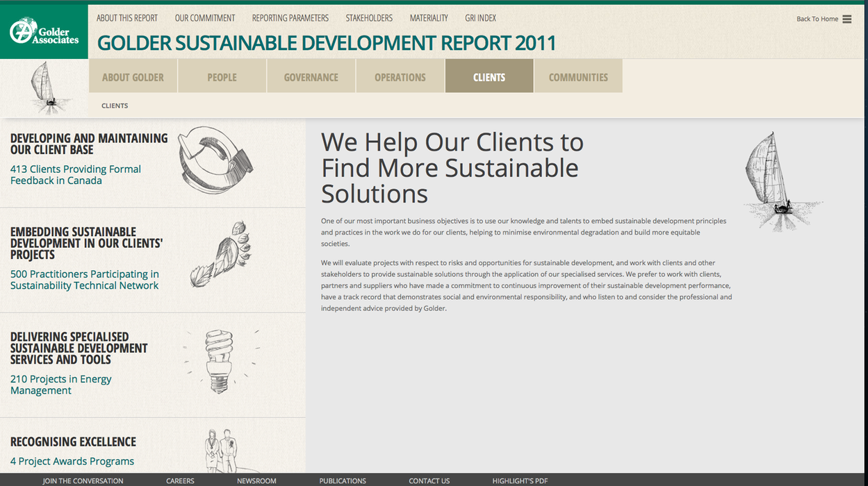
Task: Open the 210 Projects in Energy Management link
Action: click(60, 385)
